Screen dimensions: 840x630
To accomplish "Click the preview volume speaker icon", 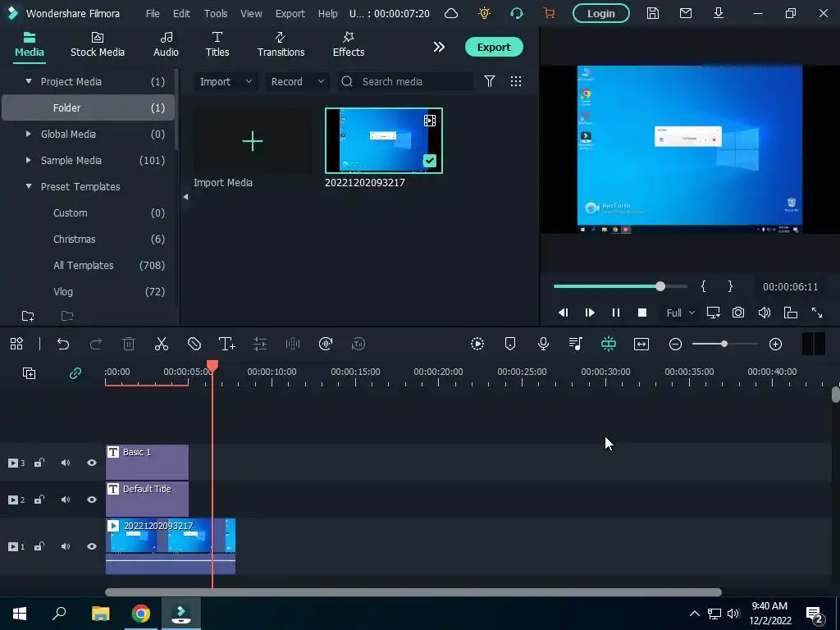I will pyautogui.click(x=765, y=313).
